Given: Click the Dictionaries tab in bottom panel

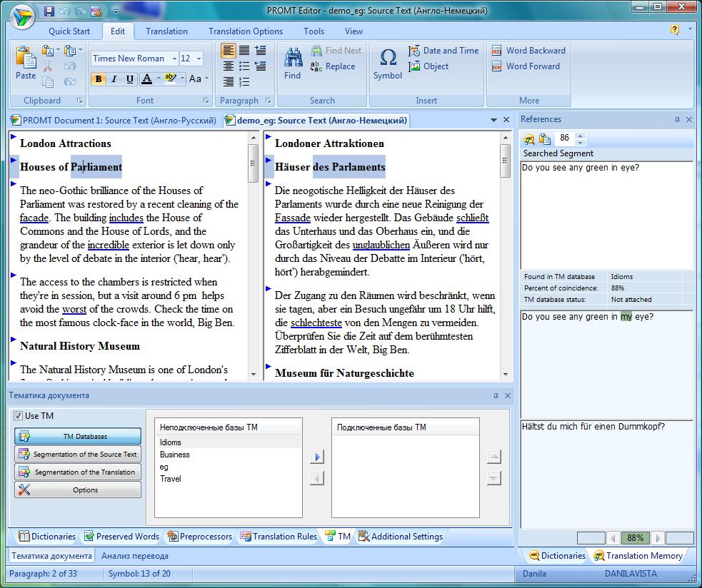Looking at the screenshot, I should [47, 537].
